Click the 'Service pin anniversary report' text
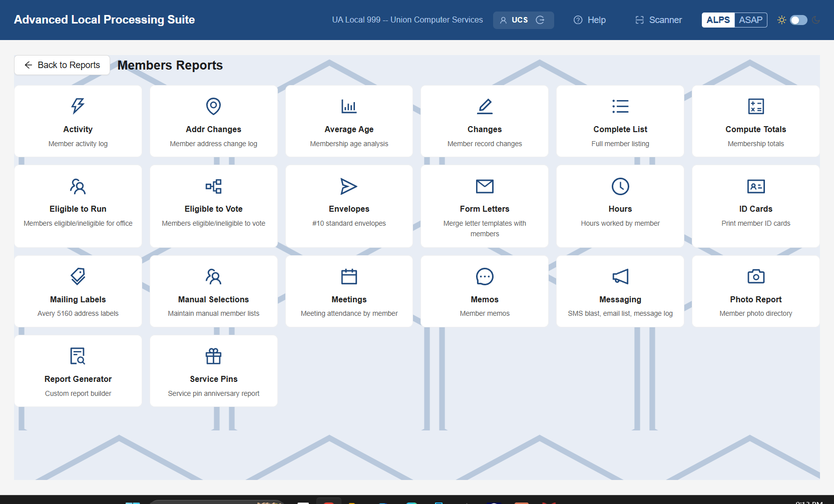 point(214,393)
